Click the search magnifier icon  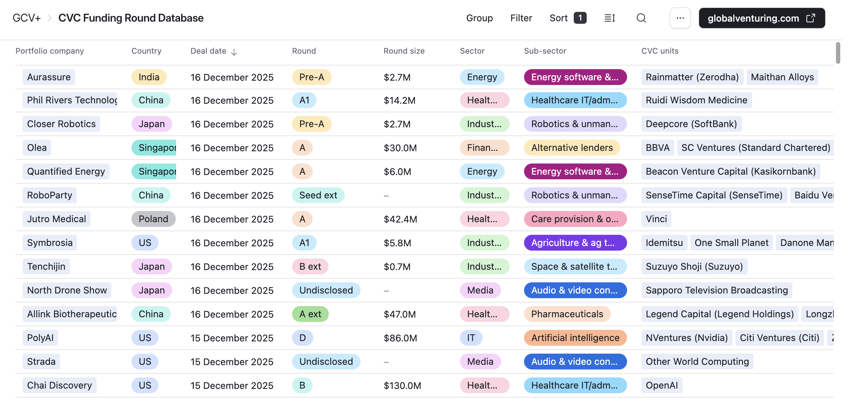pos(641,18)
